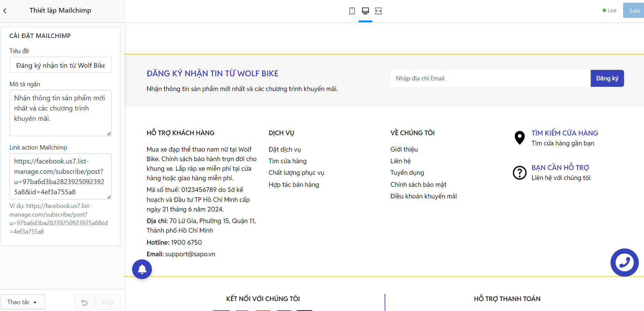Open the Liên hệ link
This screenshot has width=644, height=311.
coord(400,161)
